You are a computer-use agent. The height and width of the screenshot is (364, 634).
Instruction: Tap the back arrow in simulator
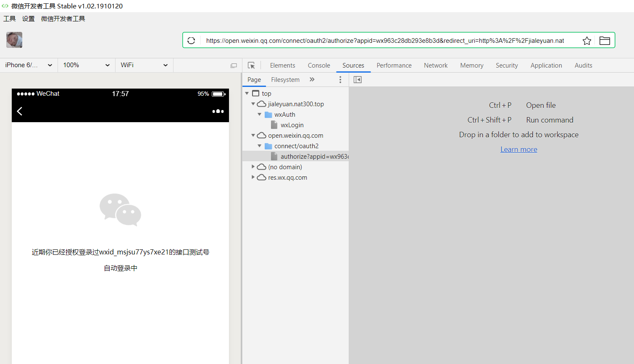click(x=19, y=111)
